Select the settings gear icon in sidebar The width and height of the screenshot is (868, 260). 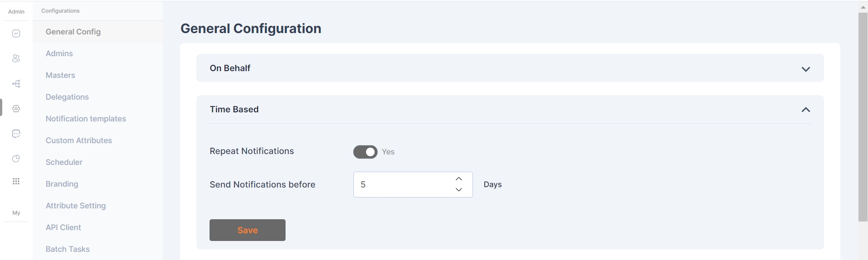coord(16,109)
